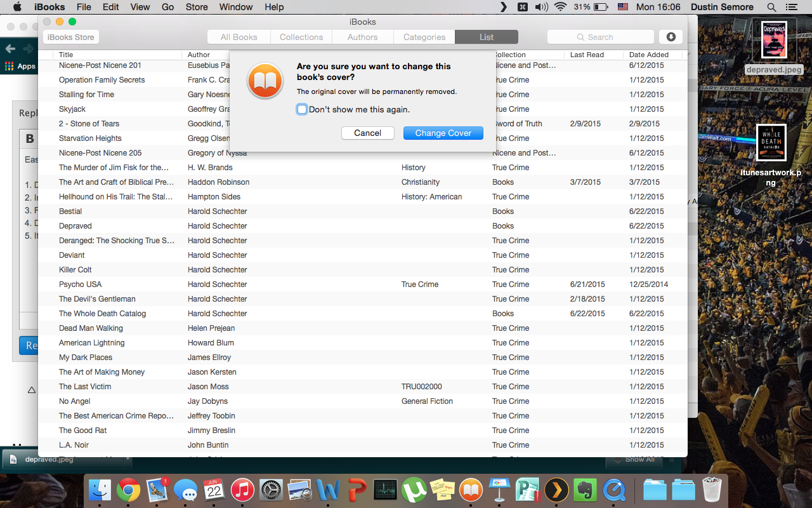The height and width of the screenshot is (508, 812).
Task: Open the File menu
Action: point(84,7)
